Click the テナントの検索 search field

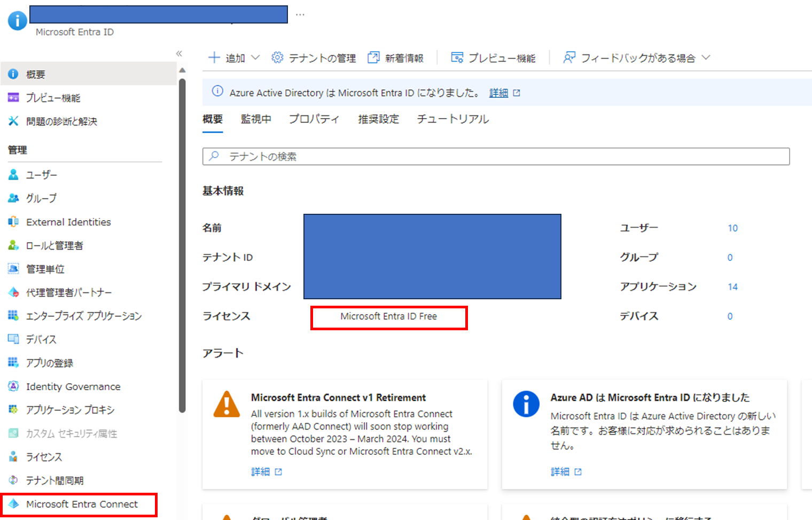tap(496, 157)
